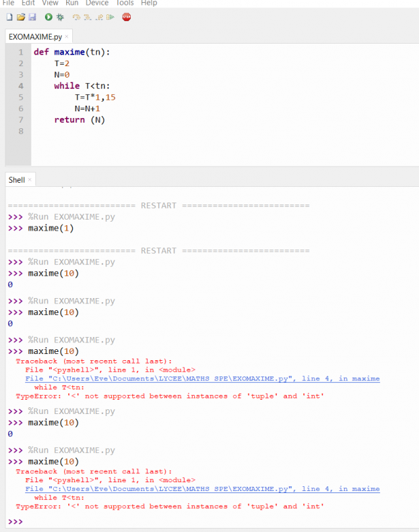Open the Run menu
The width and height of the screenshot is (419, 532).
pyautogui.click(x=72, y=3)
